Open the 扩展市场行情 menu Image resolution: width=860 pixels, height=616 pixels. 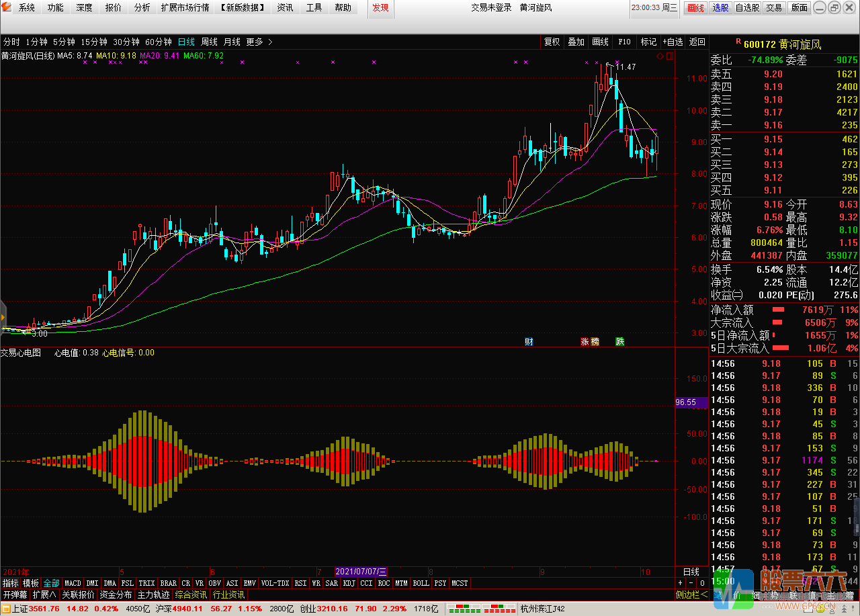(x=185, y=8)
